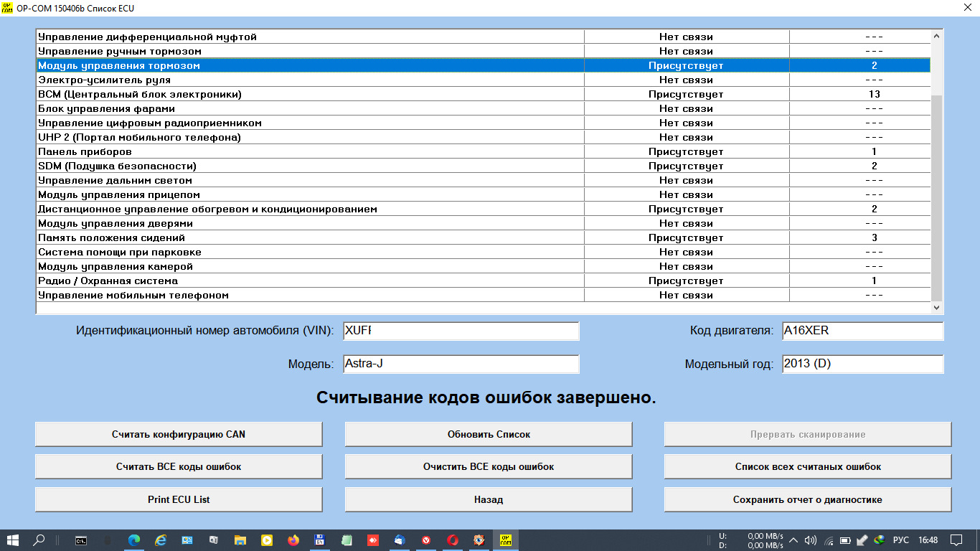
Task: Click the speaker volume icon in the tray
Action: coord(811,540)
